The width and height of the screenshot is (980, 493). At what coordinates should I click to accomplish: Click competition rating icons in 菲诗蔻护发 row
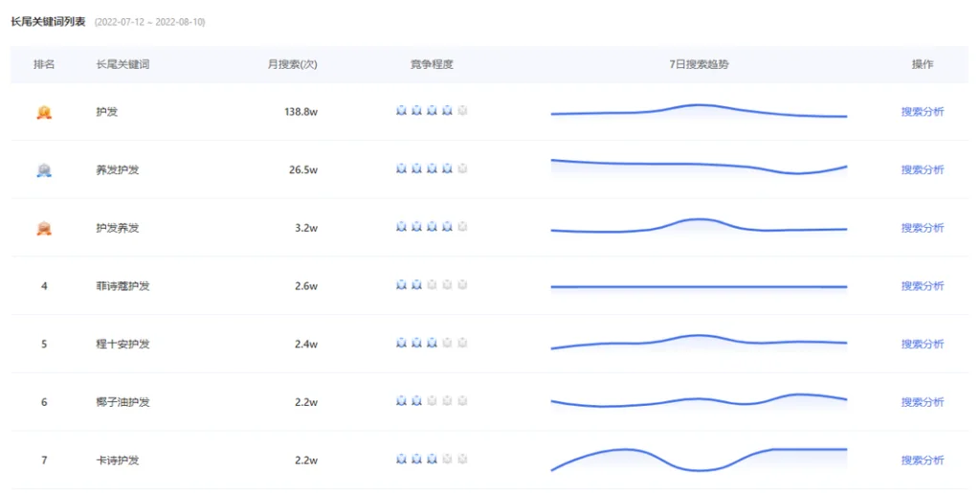[x=432, y=285]
